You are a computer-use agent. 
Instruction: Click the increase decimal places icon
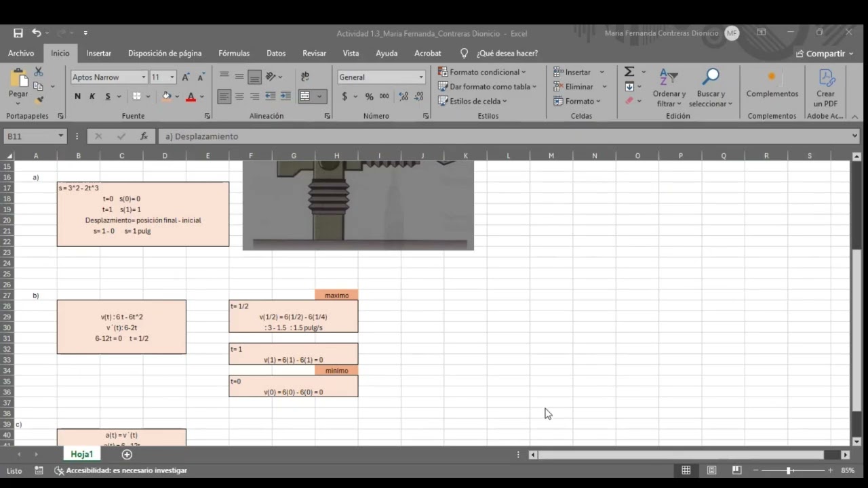(x=403, y=96)
